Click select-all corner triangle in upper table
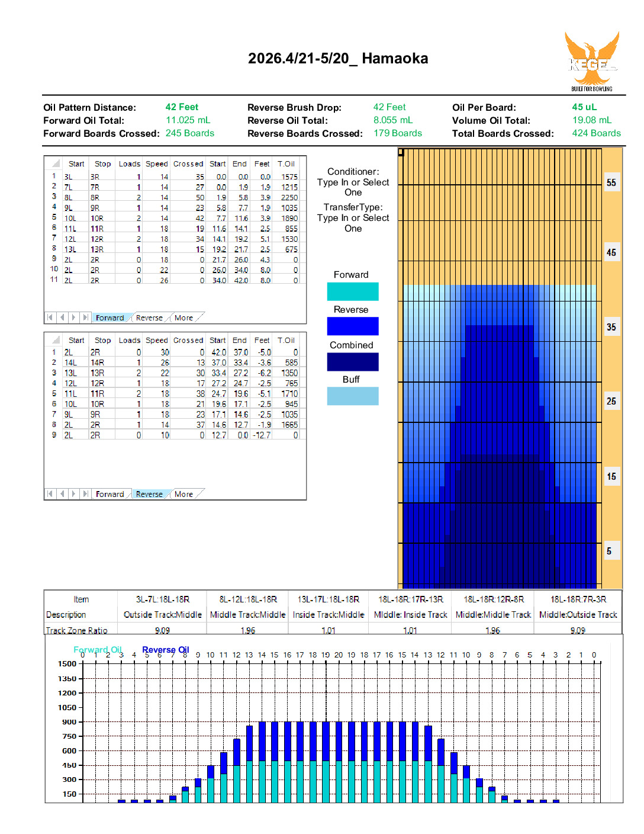Viewport: 644px width, 834px height. coord(56,164)
